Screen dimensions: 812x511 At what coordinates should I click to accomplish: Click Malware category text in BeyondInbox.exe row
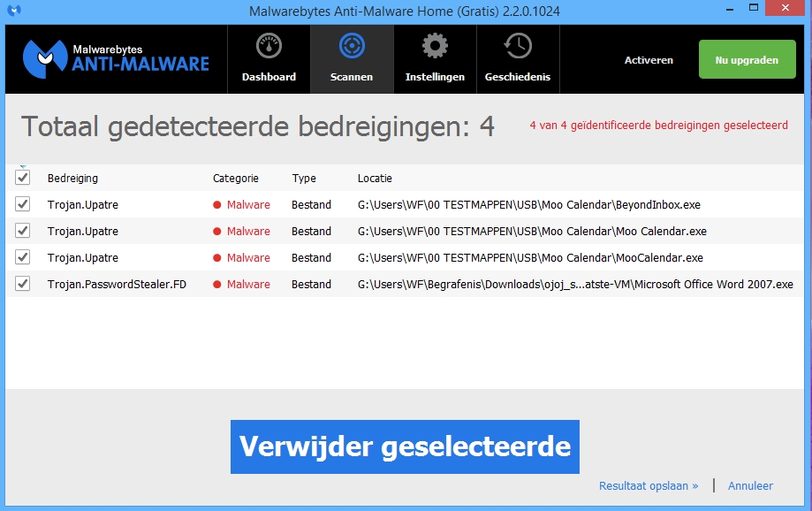click(x=248, y=205)
